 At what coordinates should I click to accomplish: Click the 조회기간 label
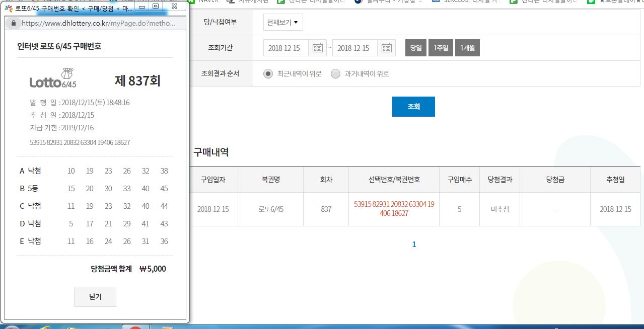point(220,48)
